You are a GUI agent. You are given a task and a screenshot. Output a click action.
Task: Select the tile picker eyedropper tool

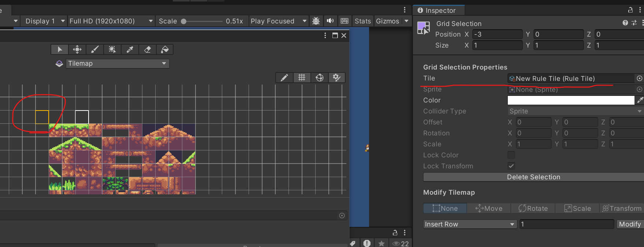[x=130, y=49]
